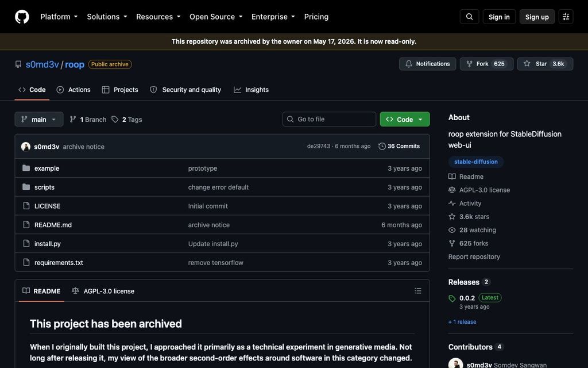Image resolution: width=588 pixels, height=368 pixels.
Task: View the 625 forks link in About
Action: 469,243
